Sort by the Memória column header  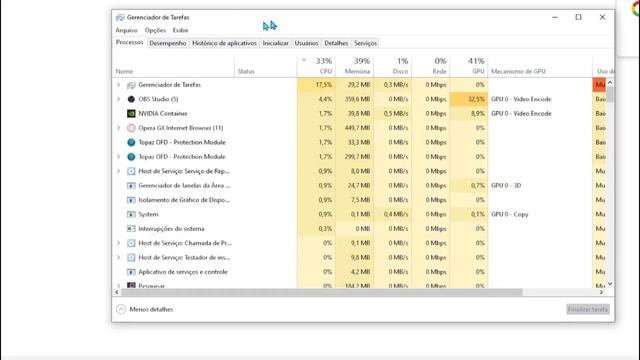[354, 66]
